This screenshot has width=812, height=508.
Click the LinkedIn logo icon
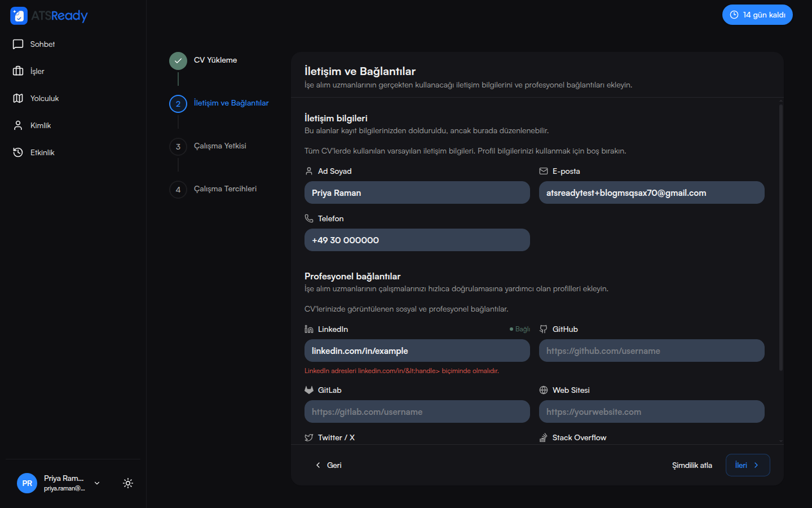(x=309, y=329)
